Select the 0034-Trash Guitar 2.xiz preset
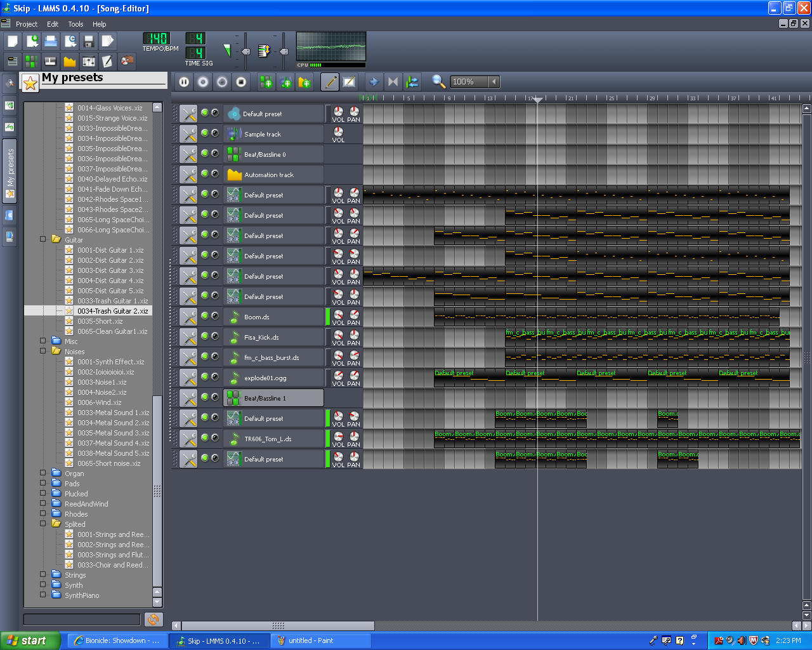 [114, 311]
